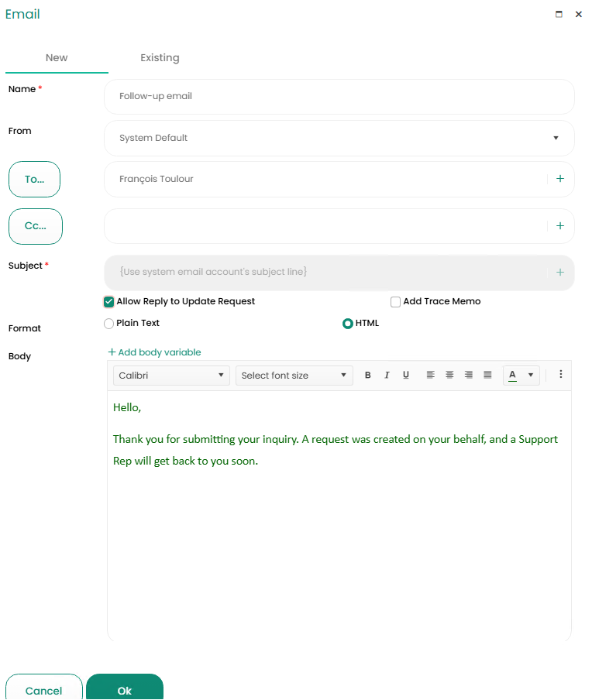The width and height of the screenshot is (592, 700).
Task: Uncheck Allow Reply to Update Request
Action: pyautogui.click(x=109, y=302)
